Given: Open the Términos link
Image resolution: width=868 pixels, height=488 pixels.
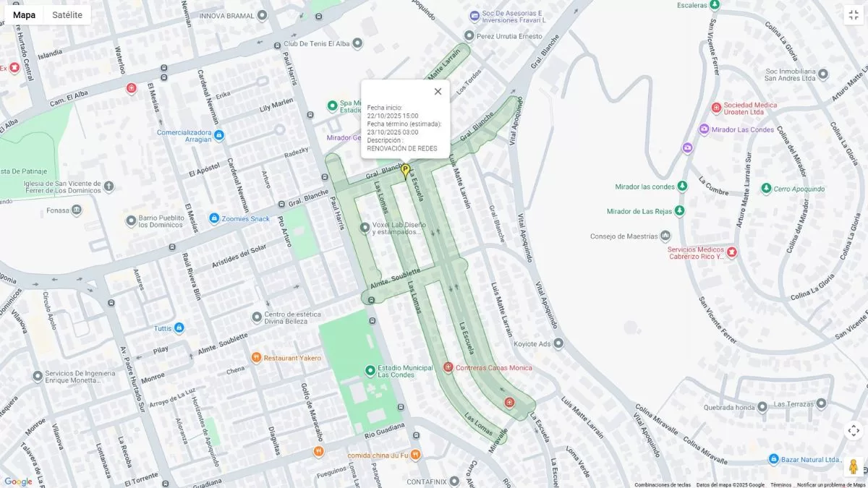Looking at the screenshot, I should pyautogui.click(x=780, y=484).
